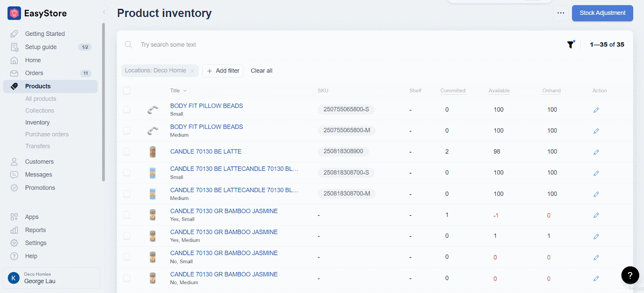Toggle the select-all checkbox in table header
644x293 pixels.
[x=127, y=91]
